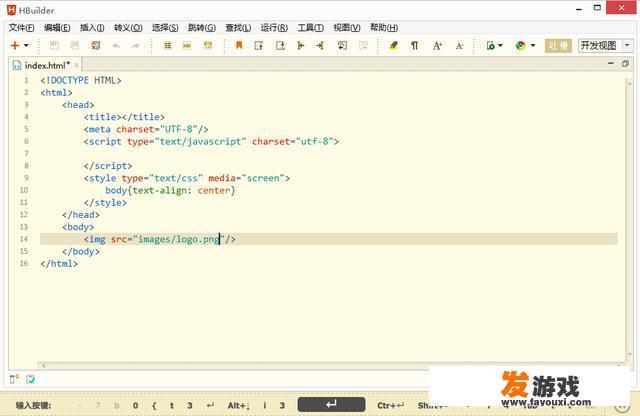
Task: Click the script type="text/javascript" line
Action: [x=211, y=142]
